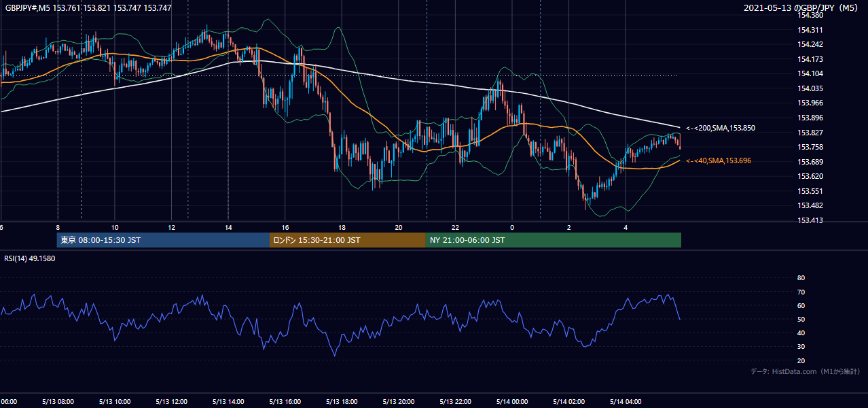Click price axis value 153.896
Screen dimensions: 868x408
coord(810,118)
